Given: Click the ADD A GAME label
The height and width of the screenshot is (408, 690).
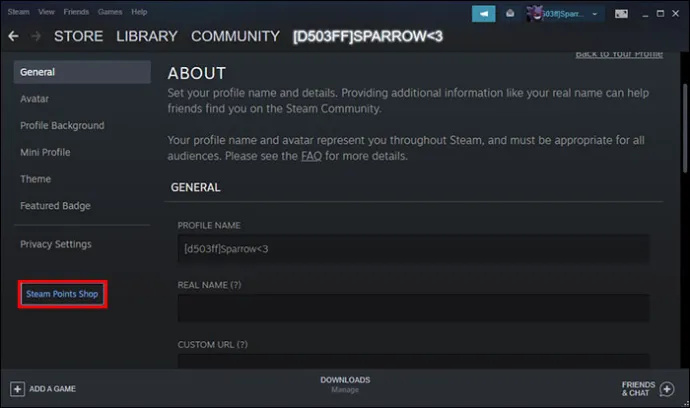Looking at the screenshot, I should (x=52, y=389).
